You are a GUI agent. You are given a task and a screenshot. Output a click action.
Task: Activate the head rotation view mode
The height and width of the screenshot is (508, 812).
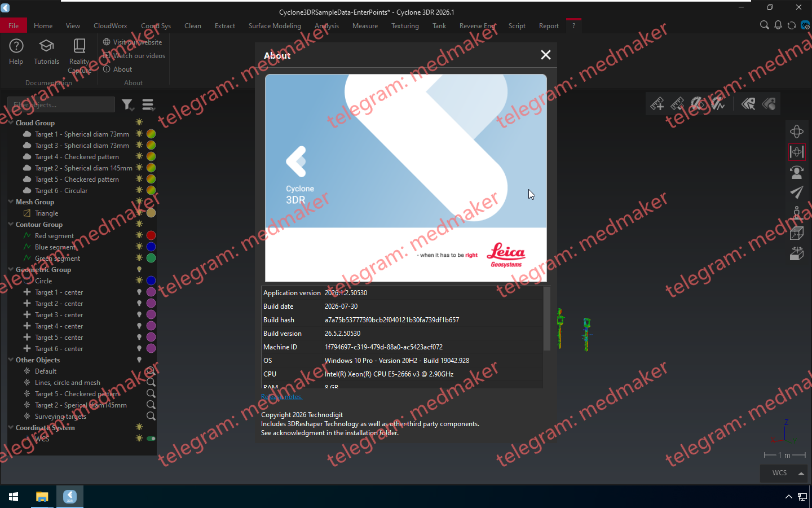coord(797,172)
